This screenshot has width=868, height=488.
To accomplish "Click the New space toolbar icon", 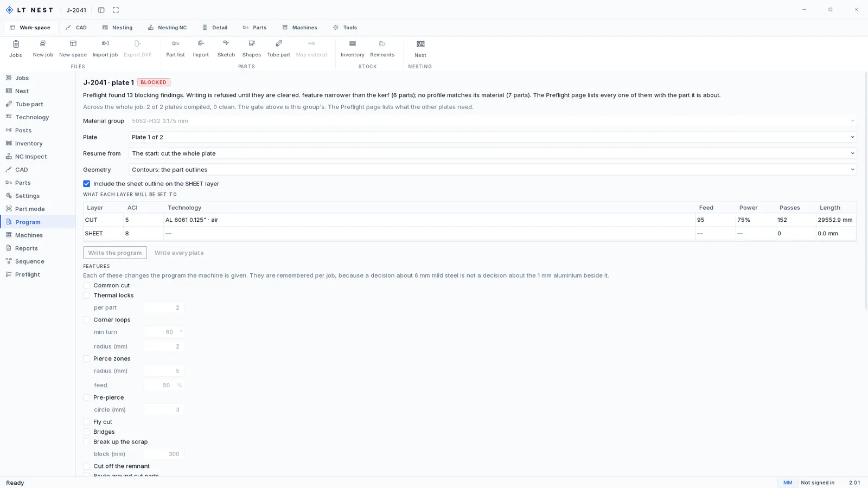I will pos(73,48).
